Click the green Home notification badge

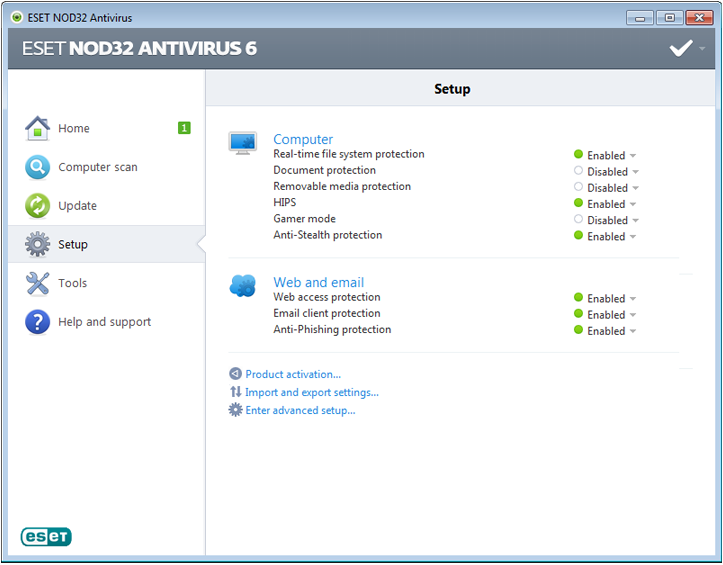pyautogui.click(x=184, y=128)
